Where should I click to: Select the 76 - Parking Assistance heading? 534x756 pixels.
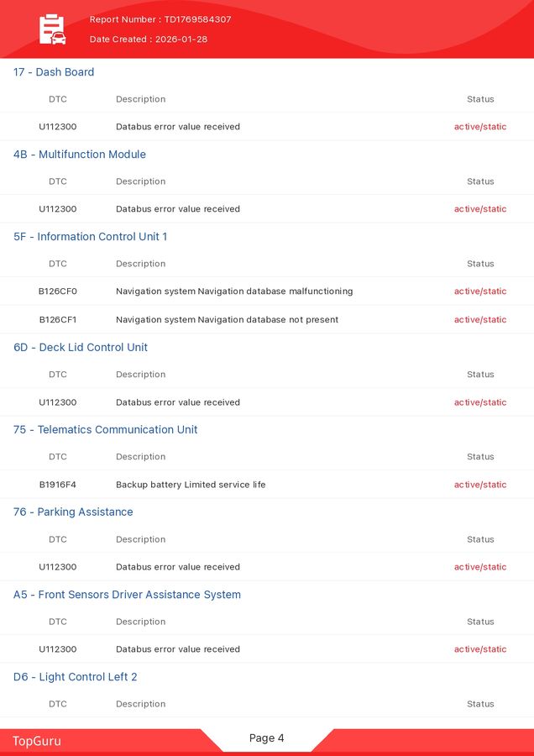(x=73, y=512)
